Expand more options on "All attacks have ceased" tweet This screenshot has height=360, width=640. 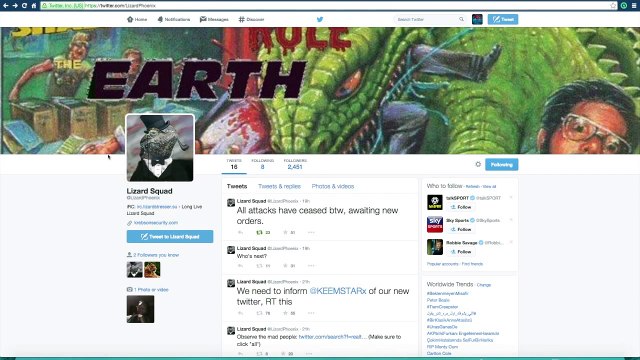point(311,232)
